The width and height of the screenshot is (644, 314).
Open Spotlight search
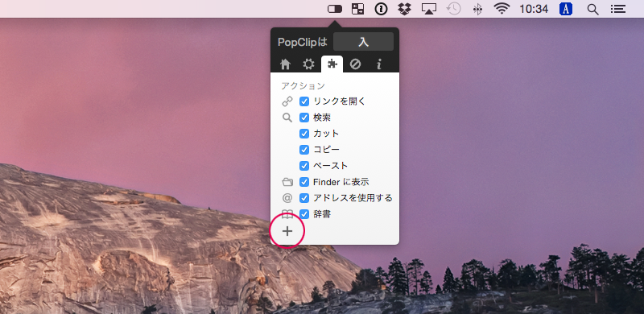592,9
